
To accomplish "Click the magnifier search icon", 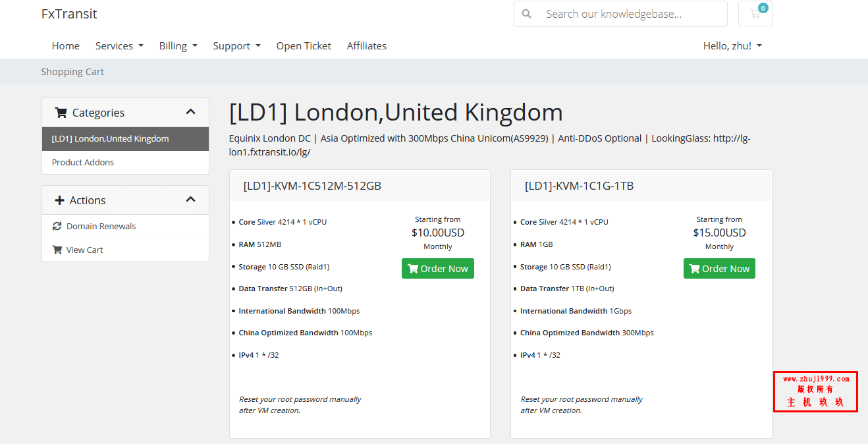I will point(526,14).
